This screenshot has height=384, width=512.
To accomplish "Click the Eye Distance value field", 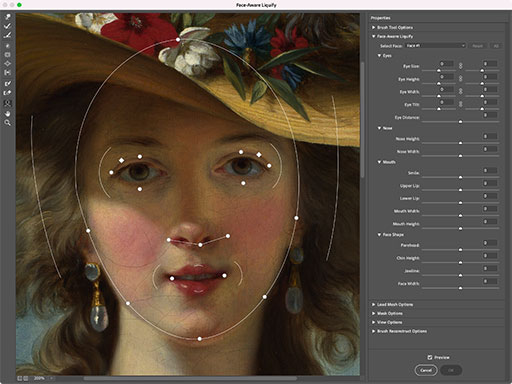I will (490, 115).
